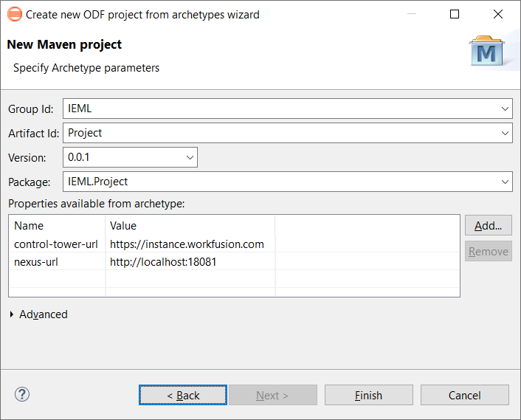The width and height of the screenshot is (521, 420).
Task: Click the Remove property button
Action: point(488,251)
